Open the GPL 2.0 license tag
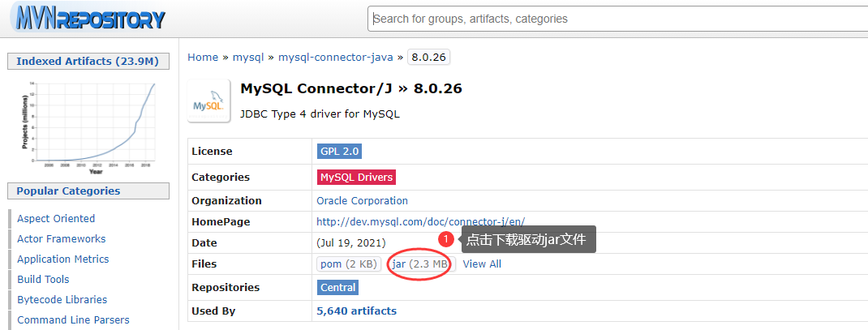This screenshot has height=330, width=868. click(x=339, y=152)
